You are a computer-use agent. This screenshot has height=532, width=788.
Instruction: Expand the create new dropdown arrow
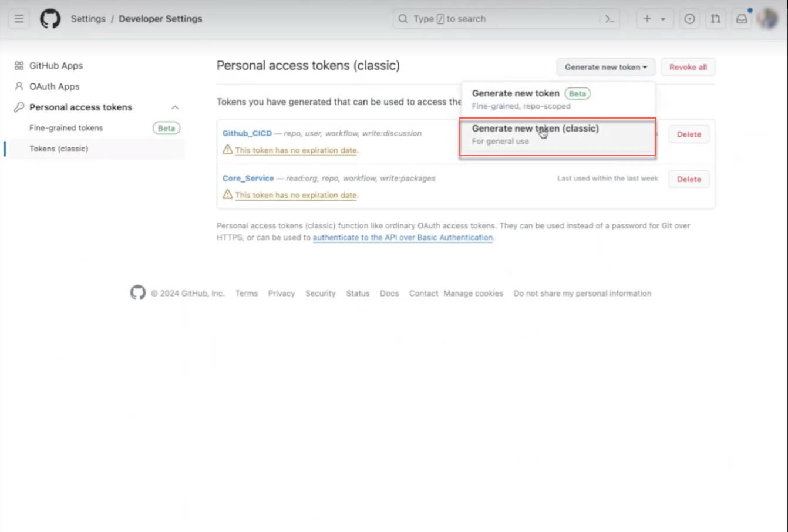coord(663,19)
